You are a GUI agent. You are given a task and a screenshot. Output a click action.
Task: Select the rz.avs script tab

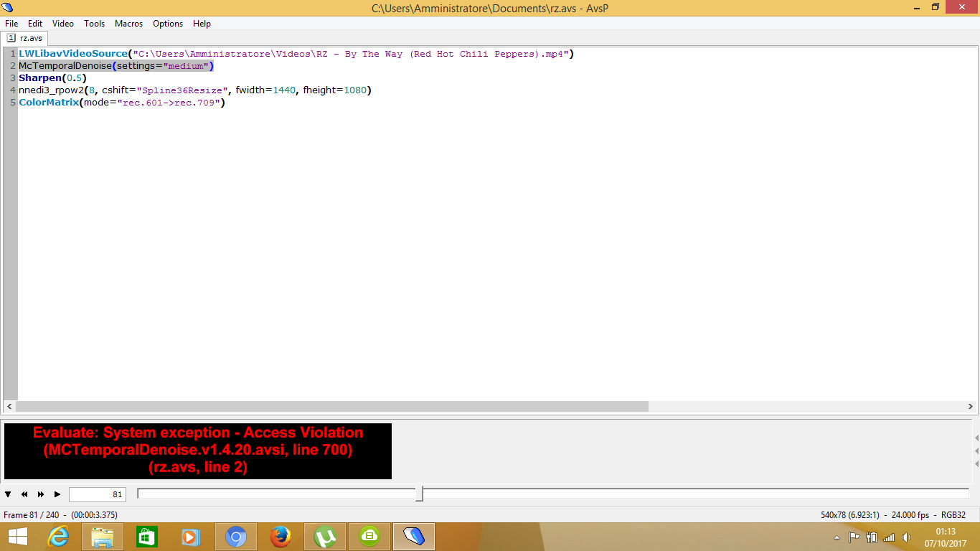25,38
